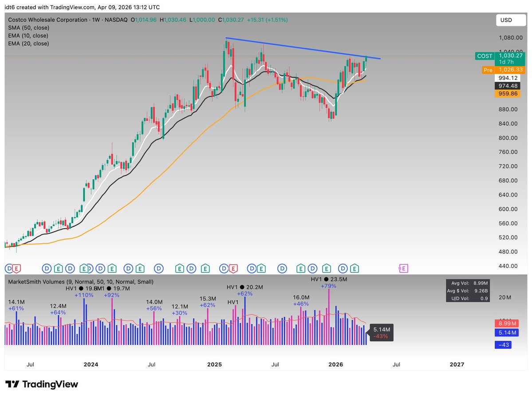Image resolution: width=532 pixels, height=398 pixels.
Task: Click the 2027 time axis label
Action: point(457,364)
